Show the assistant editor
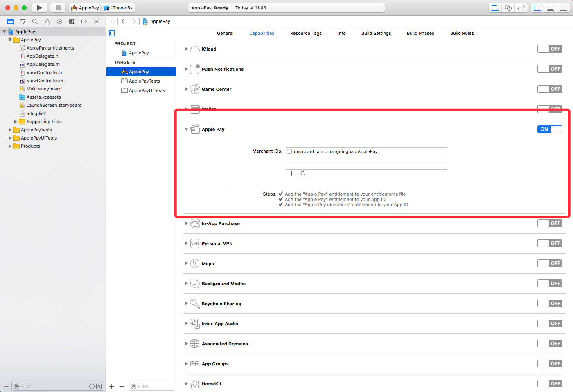Image resolution: width=573 pixels, height=392 pixels. tap(508, 8)
